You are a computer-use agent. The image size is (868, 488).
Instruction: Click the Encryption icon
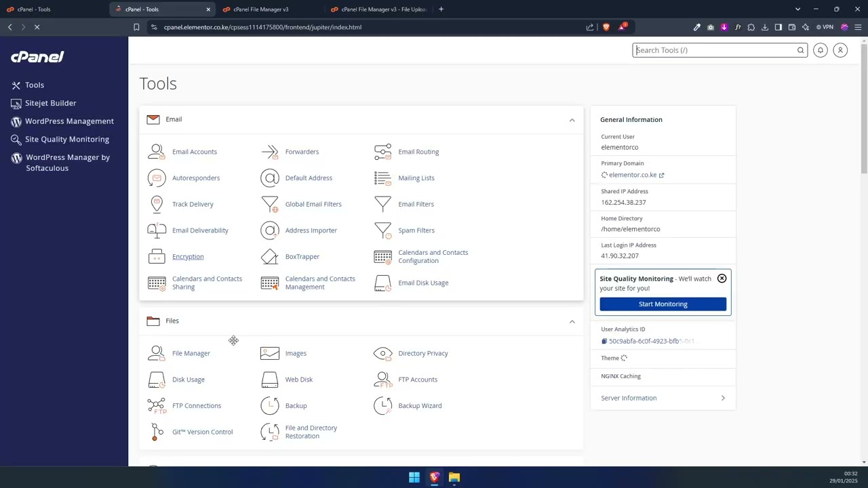pyautogui.click(x=157, y=257)
